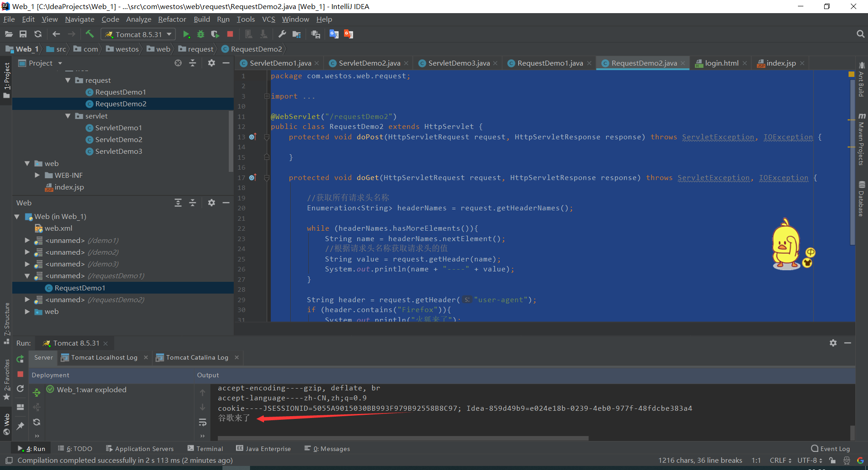
Task: Navigate back with the left arrow icon
Action: click(56, 34)
